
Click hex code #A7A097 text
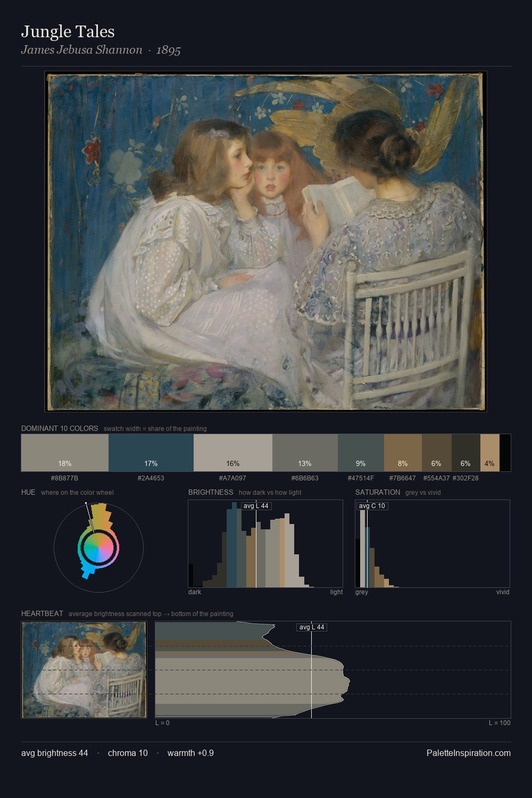(232, 478)
